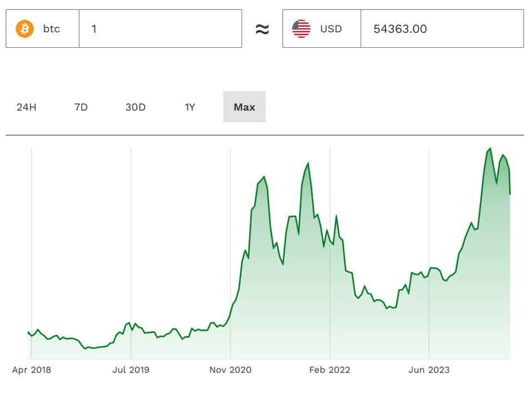Focus the USD amount field showing 54363.00
This screenshot has width=532, height=393.
(441, 29)
